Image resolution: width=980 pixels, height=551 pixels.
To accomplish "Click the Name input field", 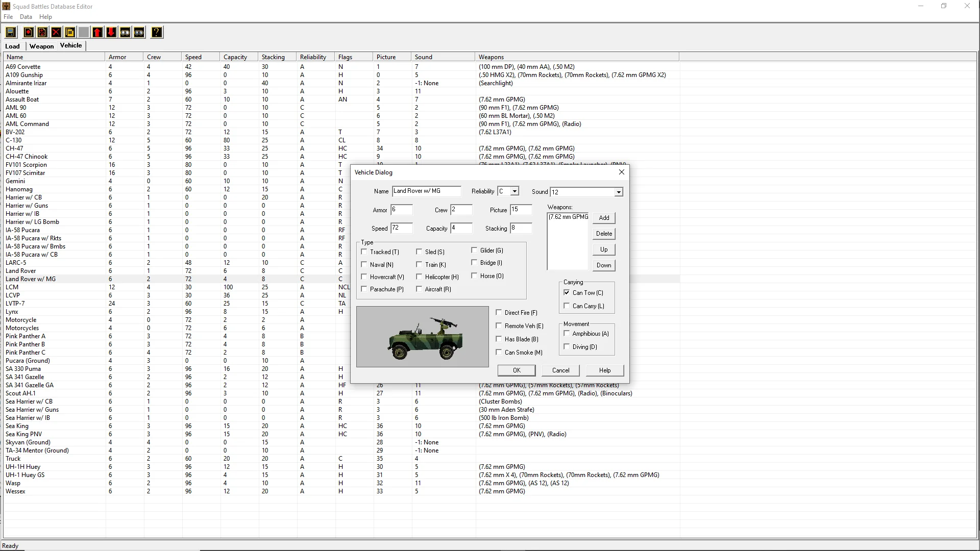I will [x=426, y=191].
